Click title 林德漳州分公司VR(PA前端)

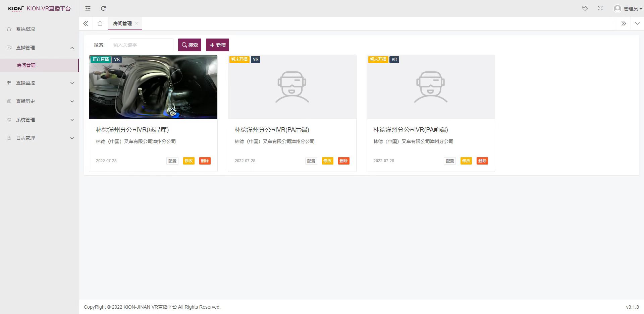coord(411,130)
